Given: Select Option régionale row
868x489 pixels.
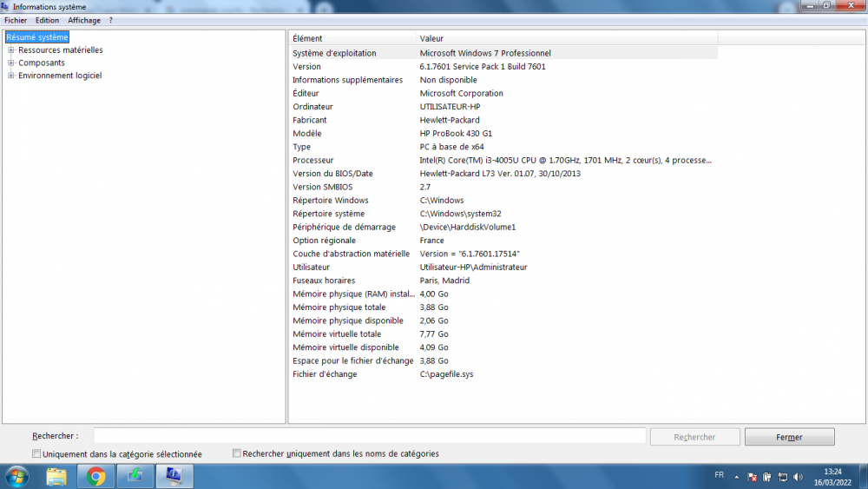Looking at the screenshot, I should pyautogui.click(x=503, y=241).
